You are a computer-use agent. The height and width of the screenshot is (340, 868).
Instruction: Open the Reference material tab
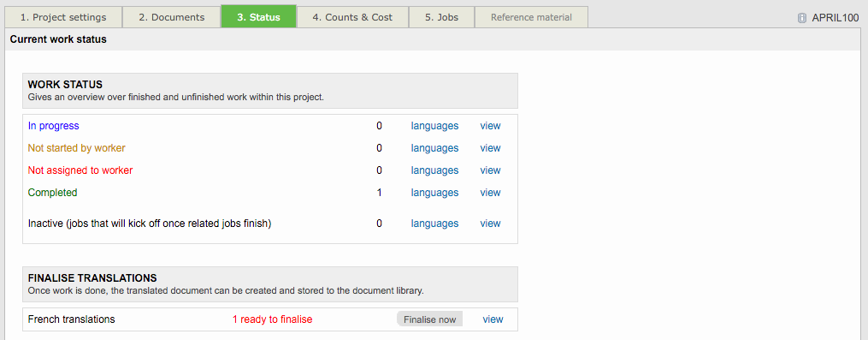pos(531,16)
